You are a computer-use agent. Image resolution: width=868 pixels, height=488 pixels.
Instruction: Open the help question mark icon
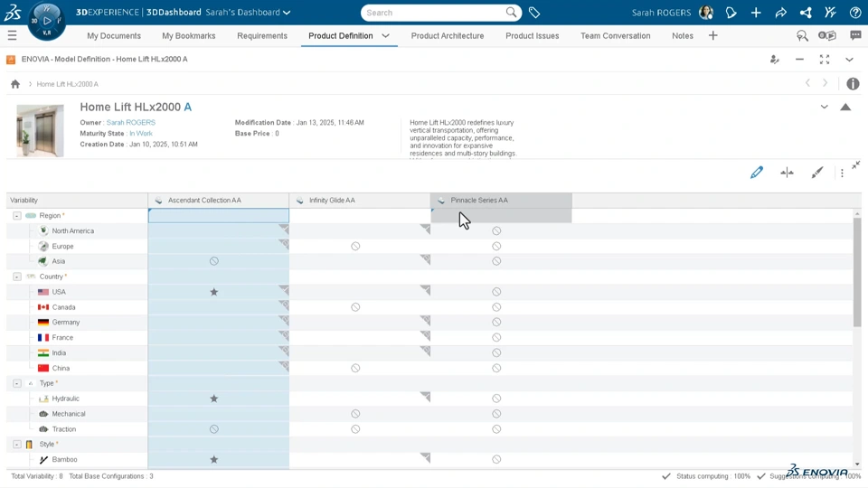855,12
